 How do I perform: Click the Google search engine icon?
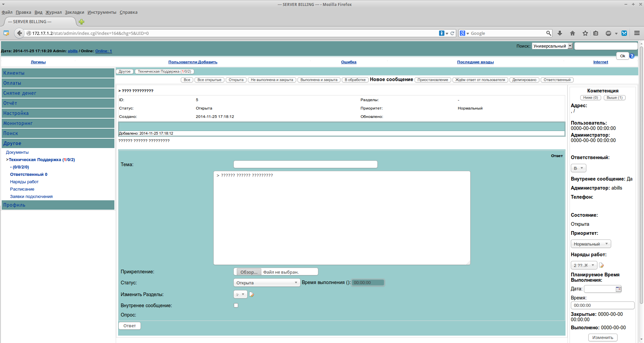(x=463, y=33)
